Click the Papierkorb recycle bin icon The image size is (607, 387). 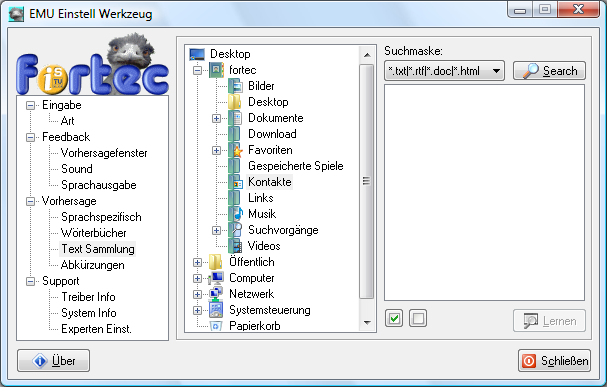(x=216, y=326)
